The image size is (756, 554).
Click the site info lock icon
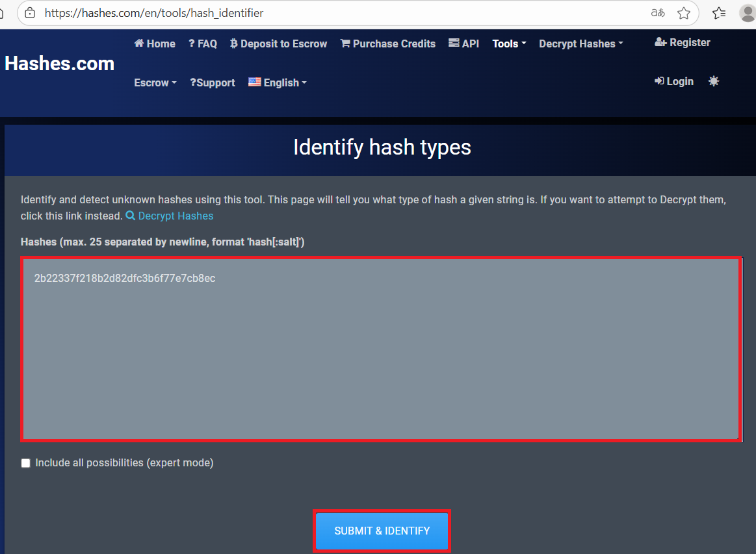(x=29, y=13)
